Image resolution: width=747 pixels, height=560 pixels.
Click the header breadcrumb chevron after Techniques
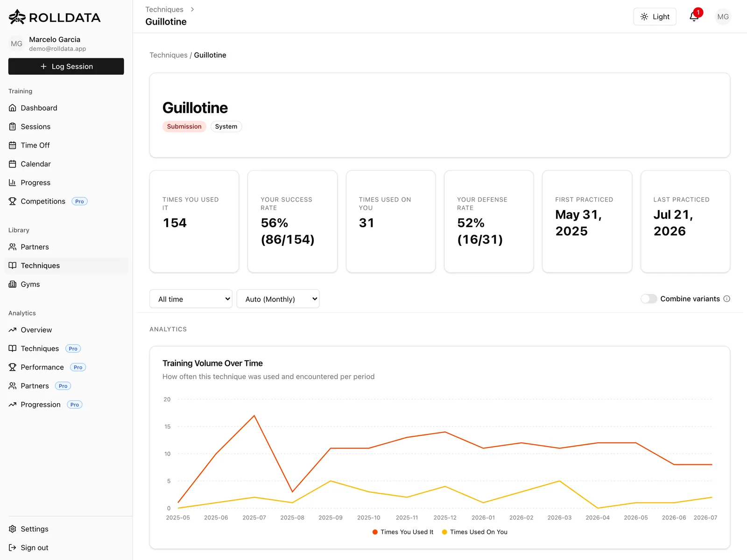tap(192, 9)
